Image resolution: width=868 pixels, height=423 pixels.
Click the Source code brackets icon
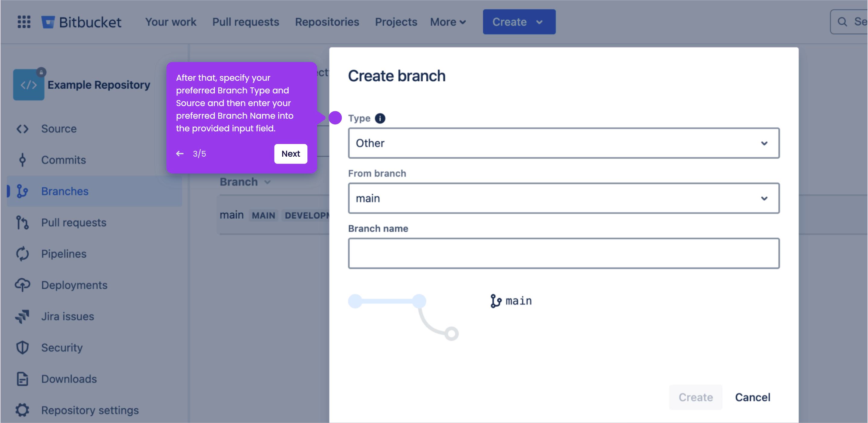23,129
